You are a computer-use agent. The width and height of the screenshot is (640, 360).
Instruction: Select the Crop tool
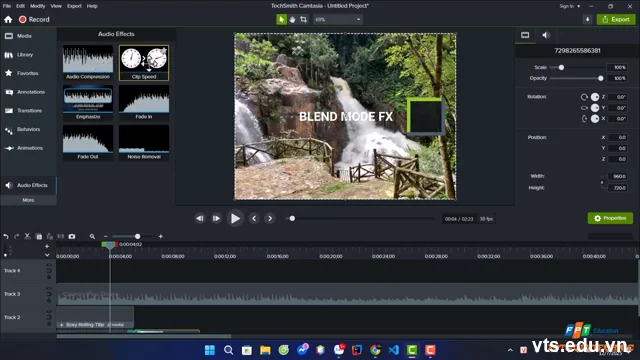tap(303, 19)
